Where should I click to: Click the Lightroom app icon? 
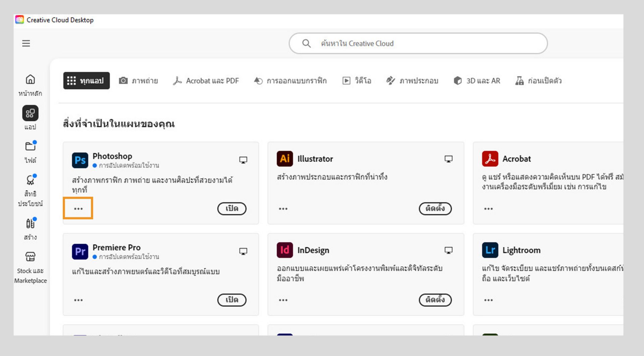coord(490,250)
